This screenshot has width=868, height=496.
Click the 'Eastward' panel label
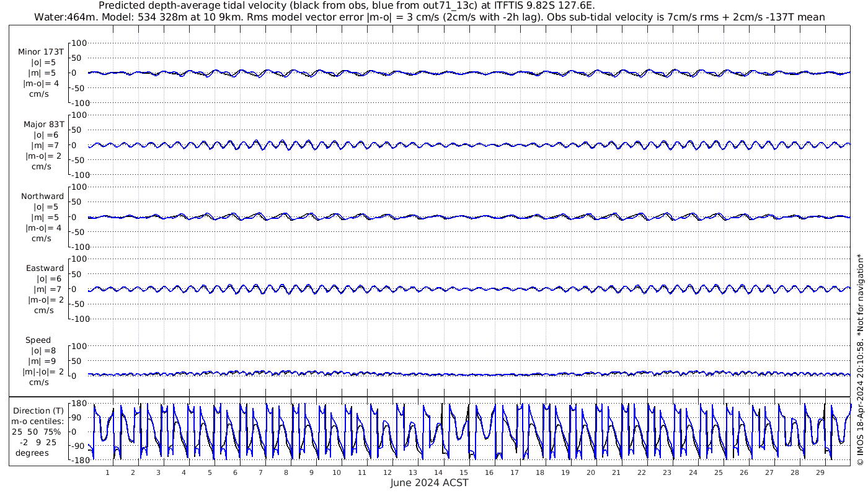pos(45,268)
